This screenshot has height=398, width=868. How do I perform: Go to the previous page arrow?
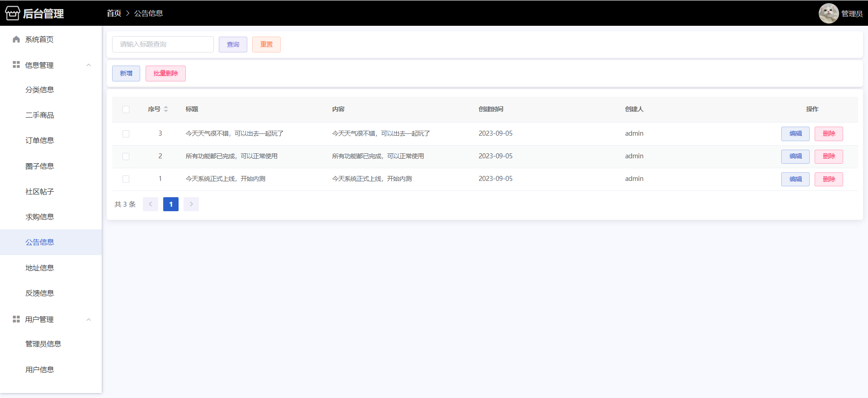[x=151, y=204]
